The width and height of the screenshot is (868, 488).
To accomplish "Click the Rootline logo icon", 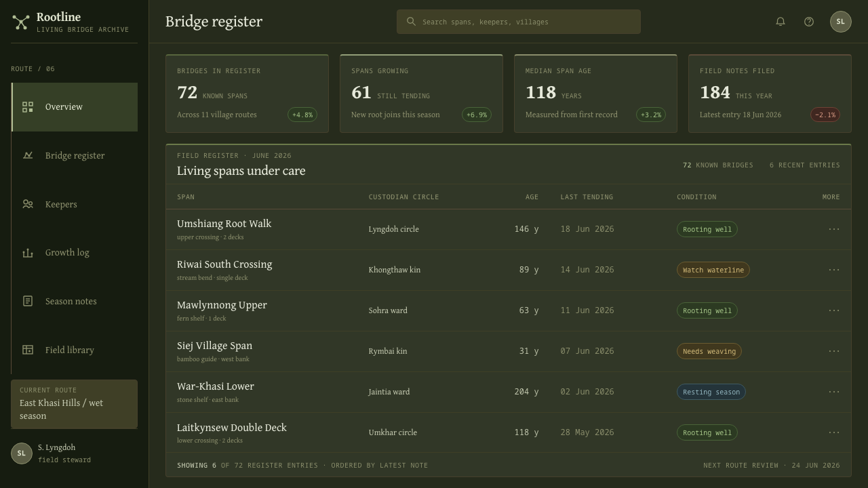I will 21,22.
